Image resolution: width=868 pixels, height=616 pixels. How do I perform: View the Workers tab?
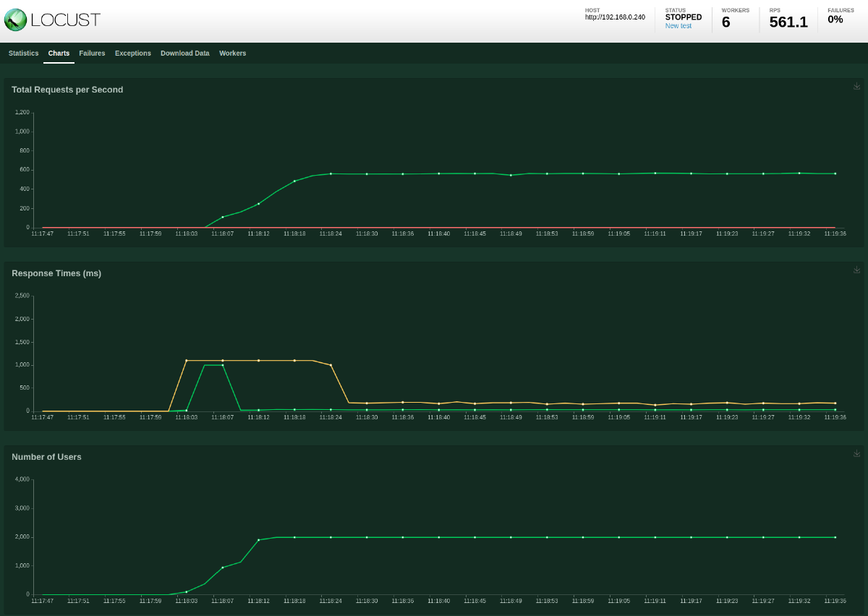(x=232, y=54)
